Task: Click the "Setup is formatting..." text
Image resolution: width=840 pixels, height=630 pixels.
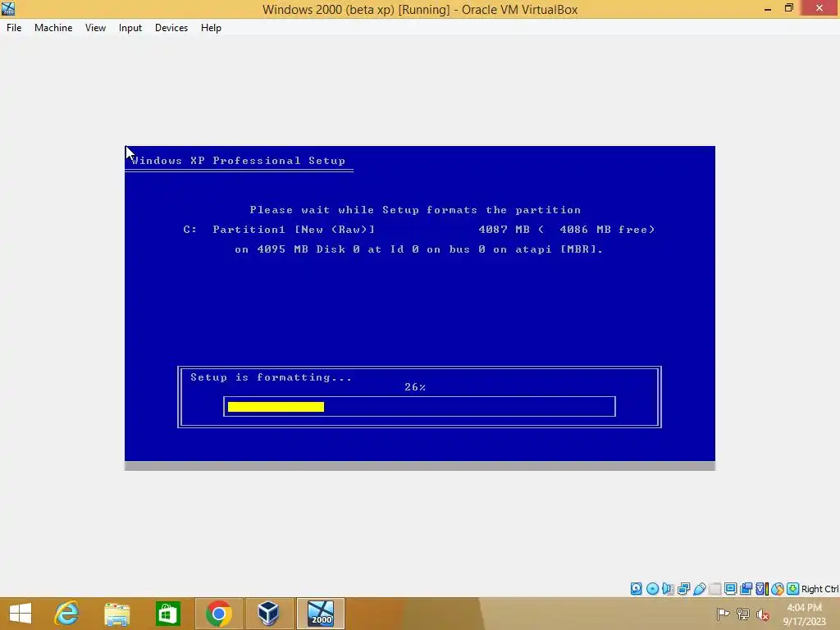Action: click(x=271, y=377)
